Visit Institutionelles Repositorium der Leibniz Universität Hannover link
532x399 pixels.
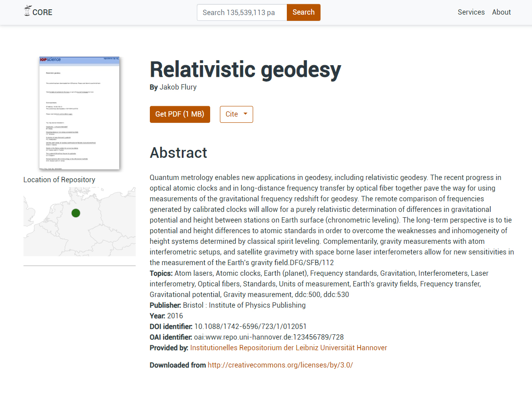(288, 348)
